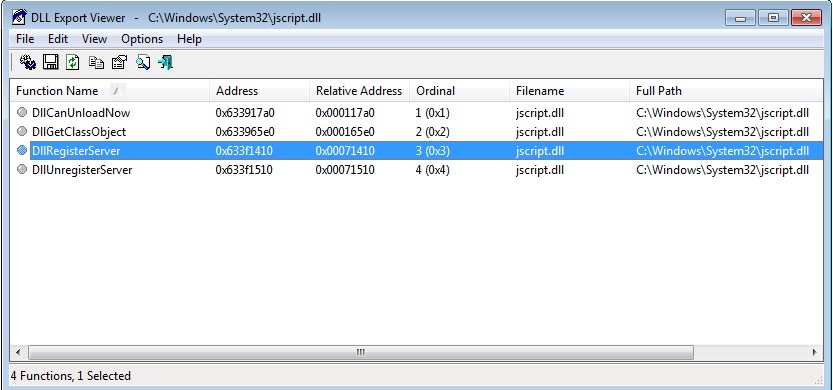Click jscript.dll filename in DllUnregisterServer row
833x390 pixels.
coord(540,170)
